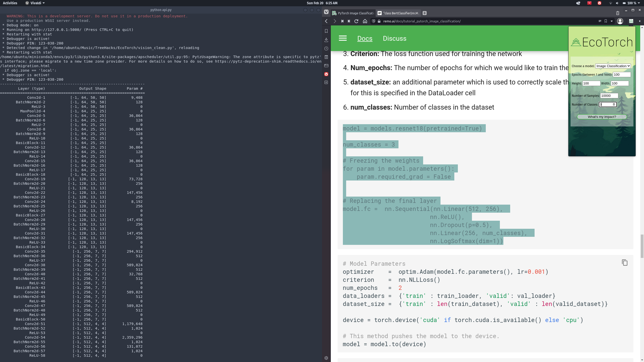Go to the home page
Screen dimensions: 644x362
pyautogui.click(x=365, y=21)
